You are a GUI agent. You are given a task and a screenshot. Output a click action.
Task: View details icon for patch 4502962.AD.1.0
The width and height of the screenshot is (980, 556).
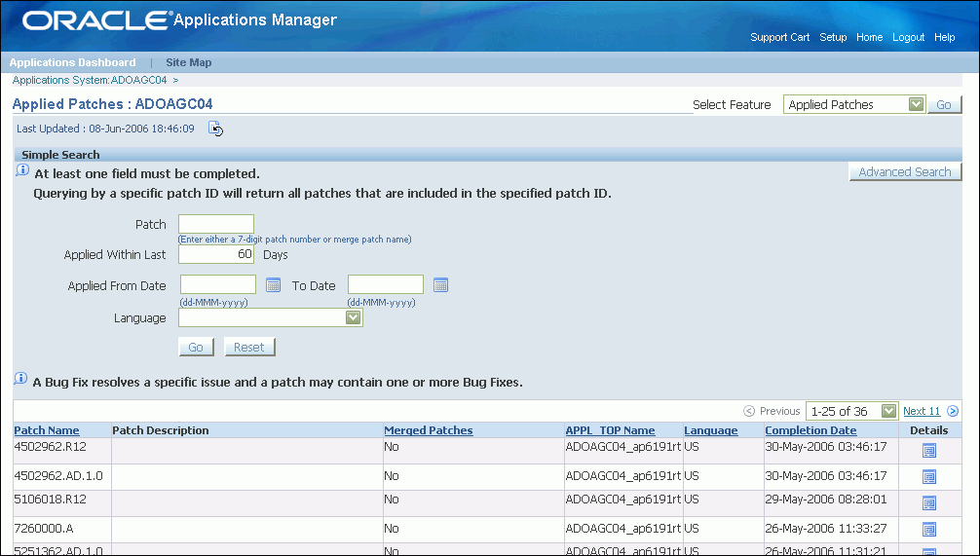929,477
